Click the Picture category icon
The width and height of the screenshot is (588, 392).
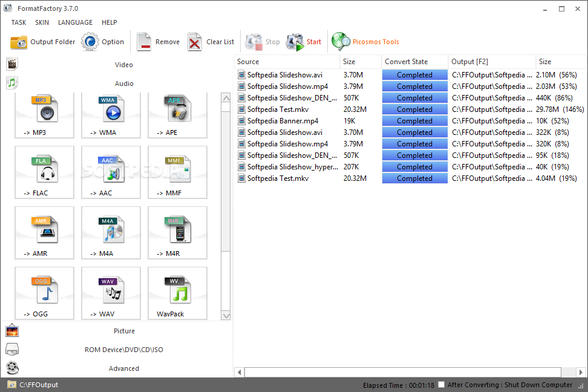point(12,331)
